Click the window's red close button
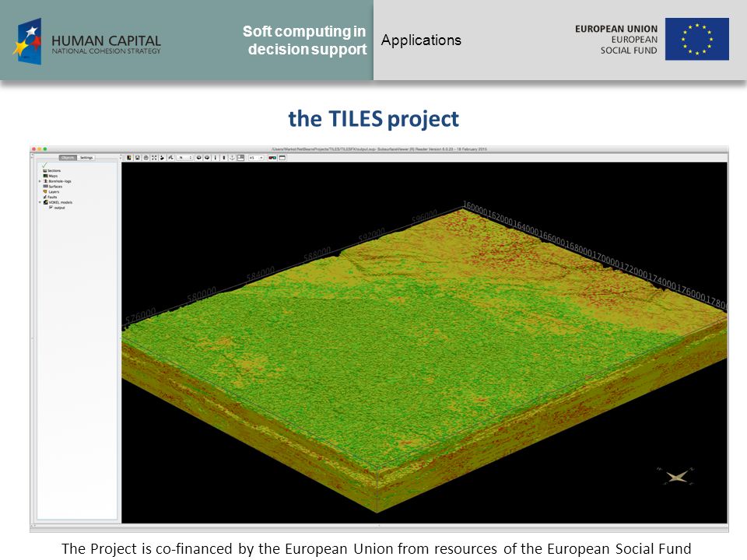Image resolution: width=747 pixels, height=560 pixels. (x=33, y=149)
